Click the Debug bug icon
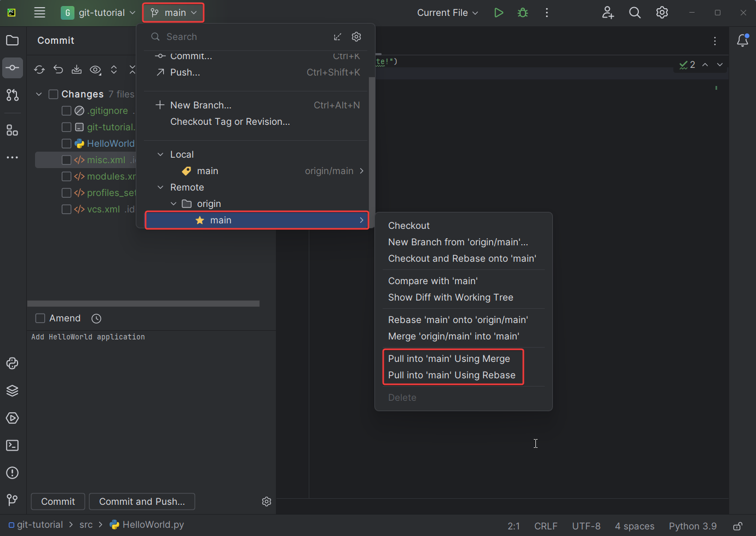The width and height of the screenshot is (756, 536). [x=523, y=13]
